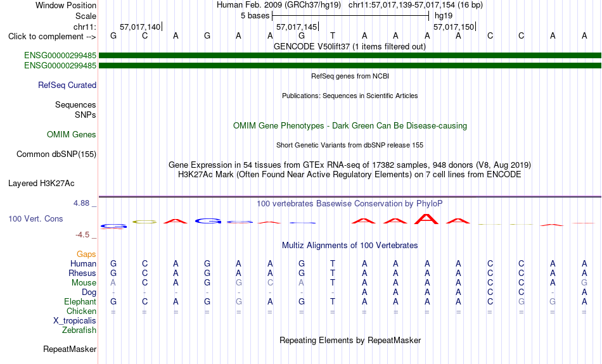Open 'Multiz Alignments of 100 Vertebrates' title
This screenshot has height=364, width=602.
point(350,246)
